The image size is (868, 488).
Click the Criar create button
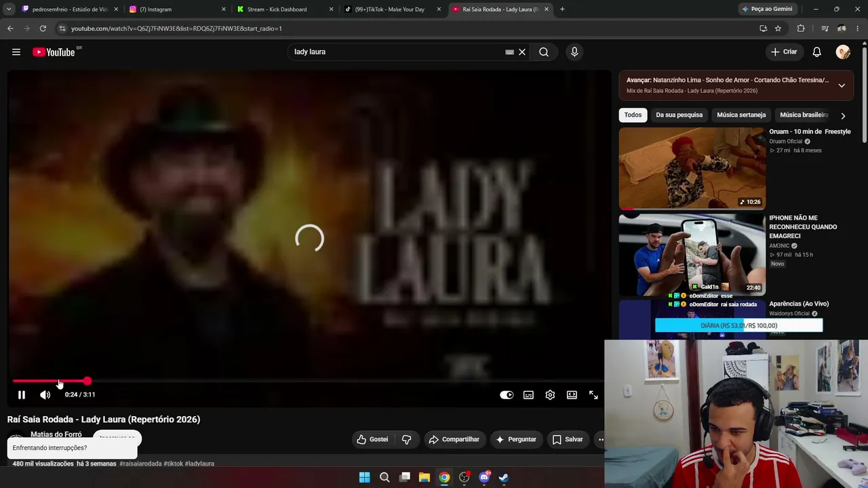[x=784, y=52]
